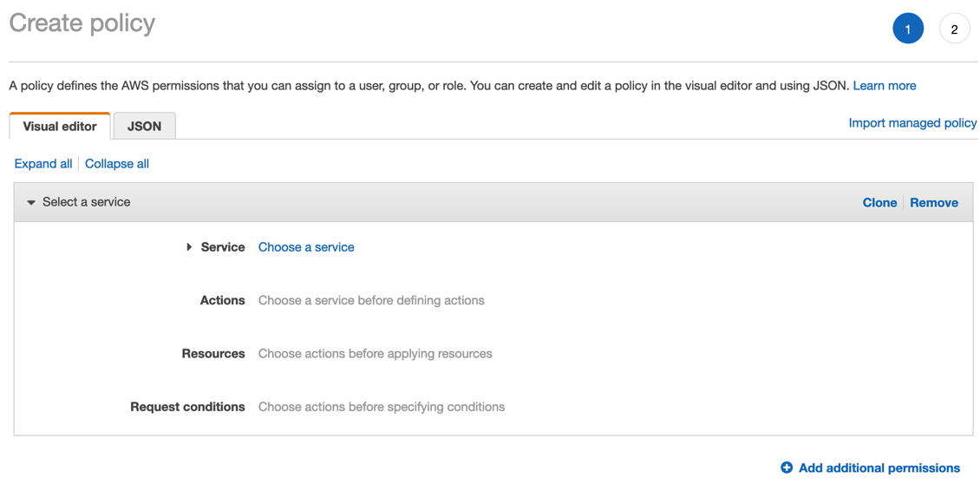Go to step 1 circle indicator
The height and width of the screenshot is (484, 980).
click(x=908, y=29)
